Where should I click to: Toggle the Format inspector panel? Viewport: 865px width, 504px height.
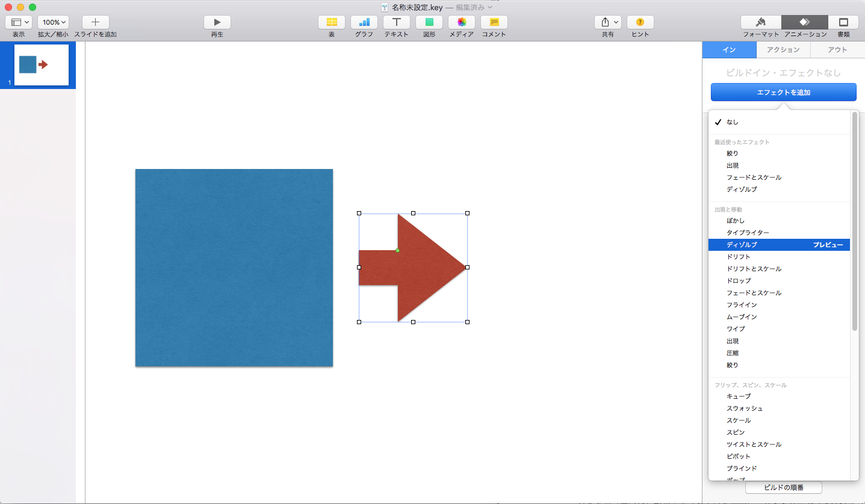761,22
